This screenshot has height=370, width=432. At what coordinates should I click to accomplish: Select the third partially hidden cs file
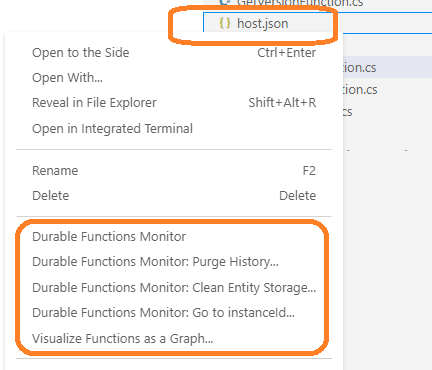[348, 112]
